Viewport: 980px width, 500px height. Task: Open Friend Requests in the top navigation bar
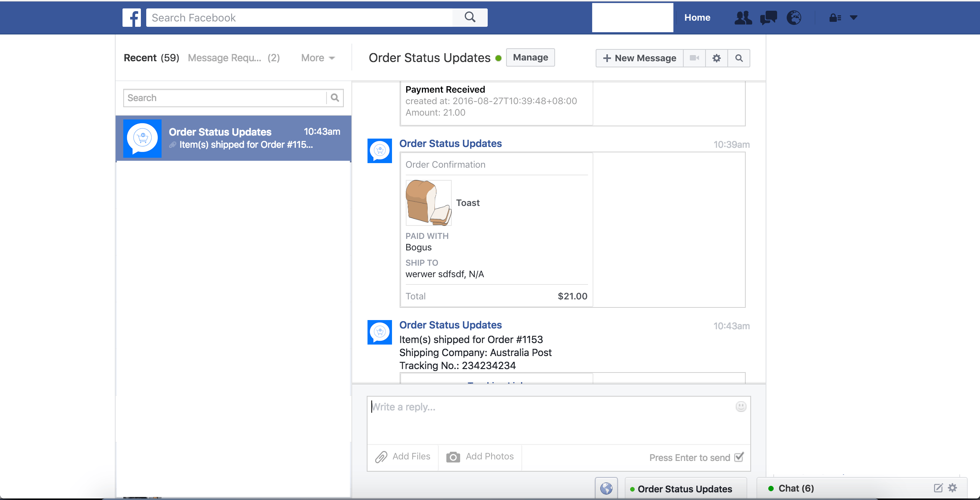coord(743,18)
